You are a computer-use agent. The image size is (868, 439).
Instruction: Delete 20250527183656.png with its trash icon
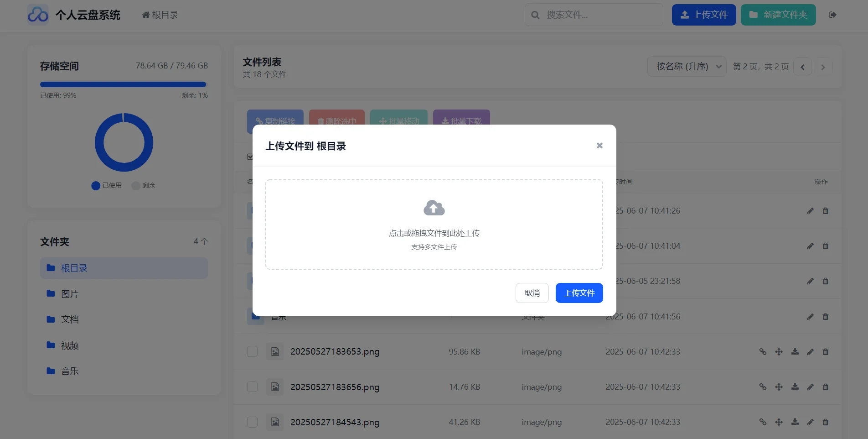point(825,387)
